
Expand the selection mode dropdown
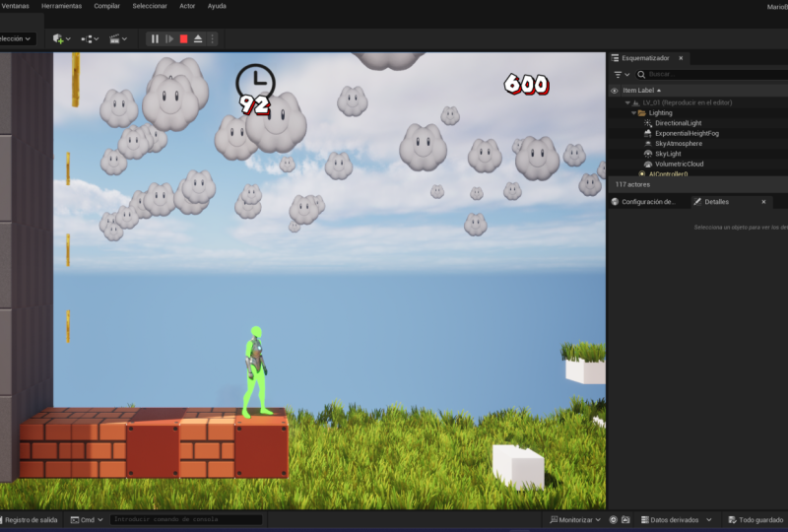(16, 38)
